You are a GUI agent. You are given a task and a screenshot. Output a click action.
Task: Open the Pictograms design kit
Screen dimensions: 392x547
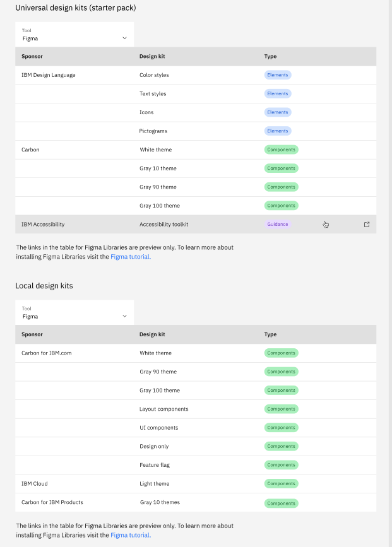click(x=153, y=131)
